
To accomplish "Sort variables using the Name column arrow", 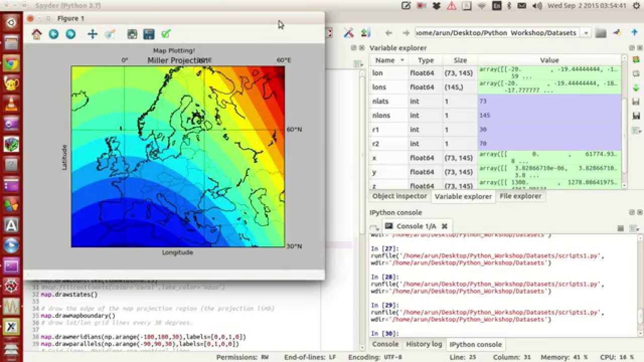I will point(402,60).
